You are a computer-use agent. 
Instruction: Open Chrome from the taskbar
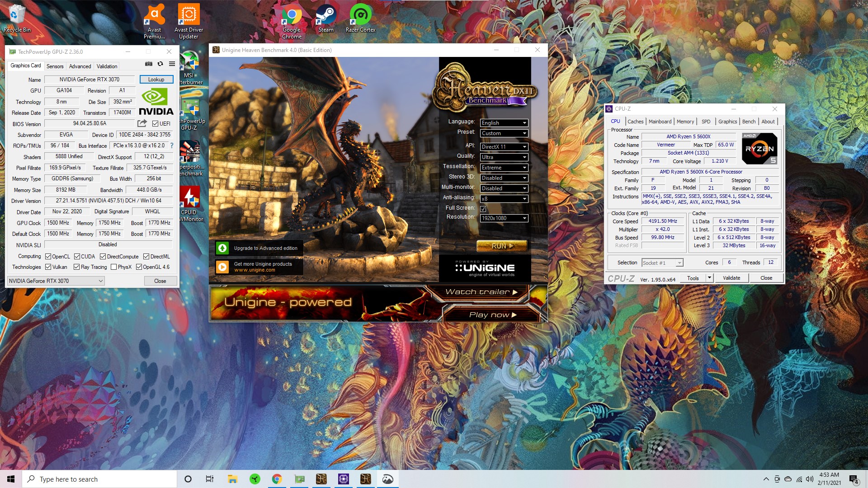click(277, 479)
